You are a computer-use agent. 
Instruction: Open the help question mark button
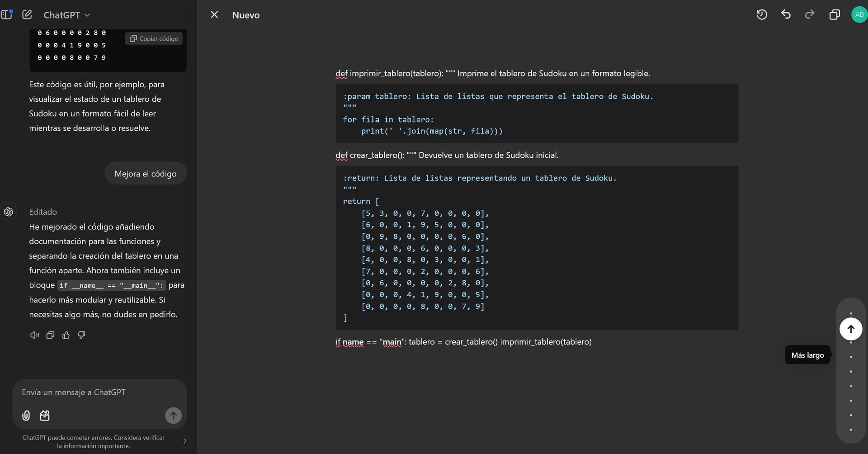click(184, 442)
